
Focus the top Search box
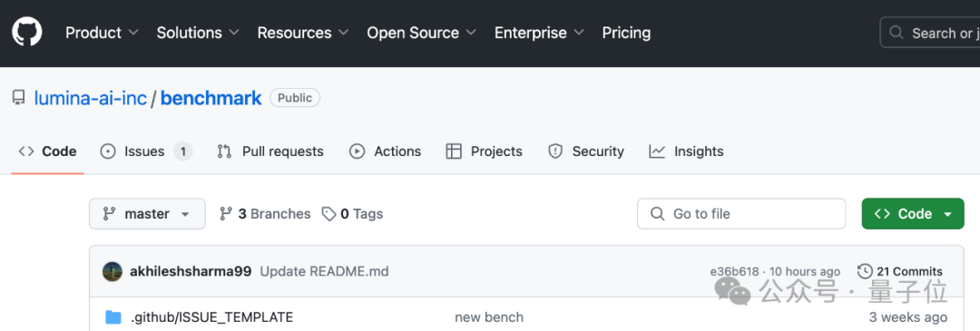click(930, 33)
